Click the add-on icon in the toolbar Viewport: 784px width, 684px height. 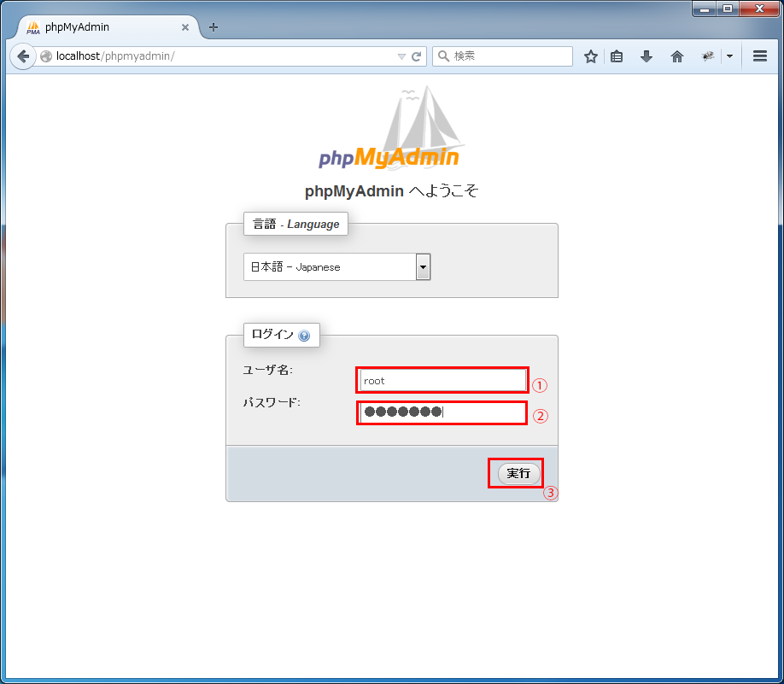[708, 56]
